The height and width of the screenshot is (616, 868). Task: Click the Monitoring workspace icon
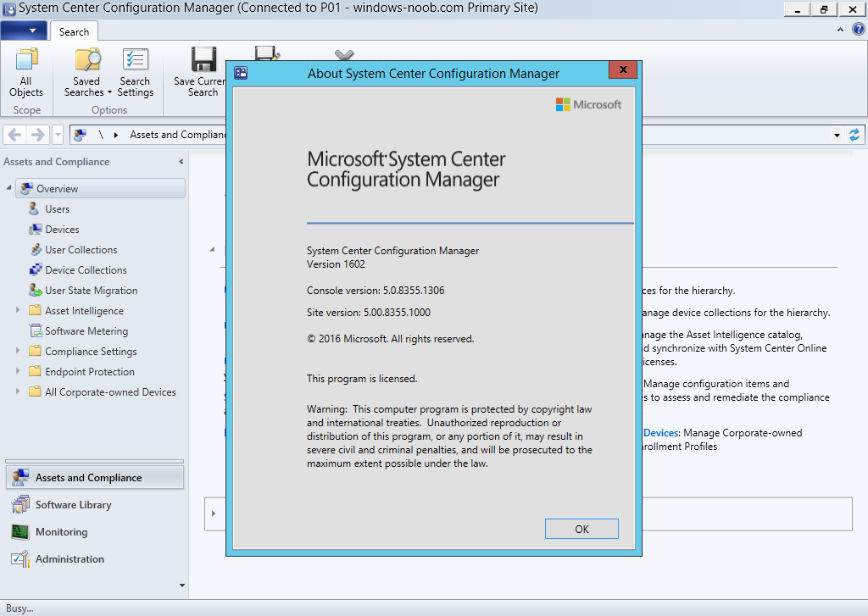tap(20, 532)
